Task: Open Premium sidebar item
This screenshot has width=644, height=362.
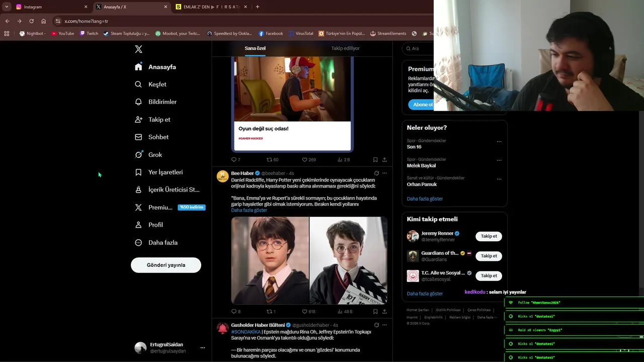Action: [170, 207]
